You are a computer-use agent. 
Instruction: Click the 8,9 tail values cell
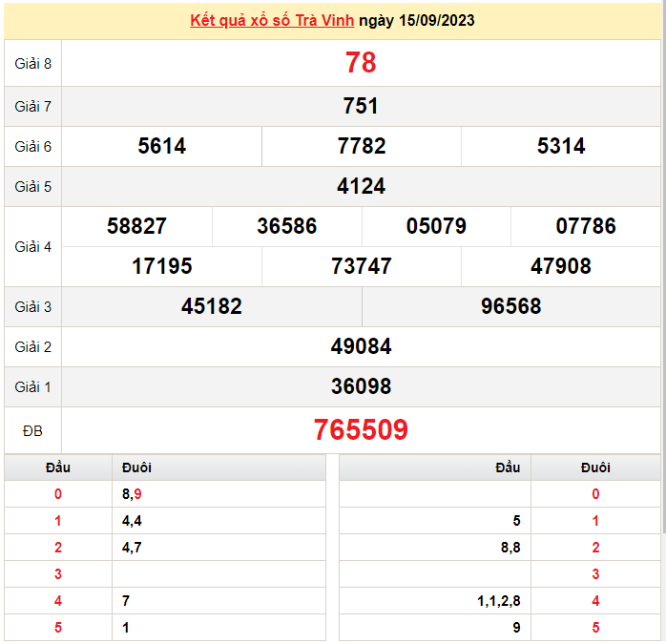coord(132,494)
